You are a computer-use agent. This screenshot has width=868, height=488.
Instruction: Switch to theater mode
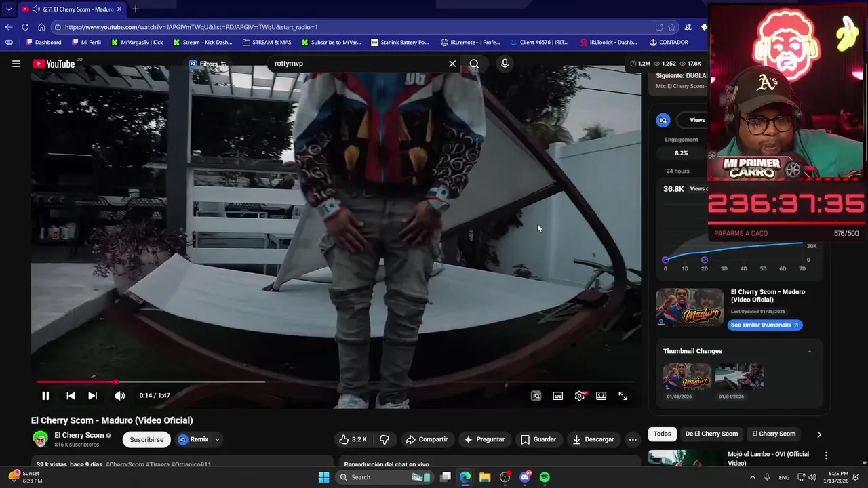coord(601,396)
